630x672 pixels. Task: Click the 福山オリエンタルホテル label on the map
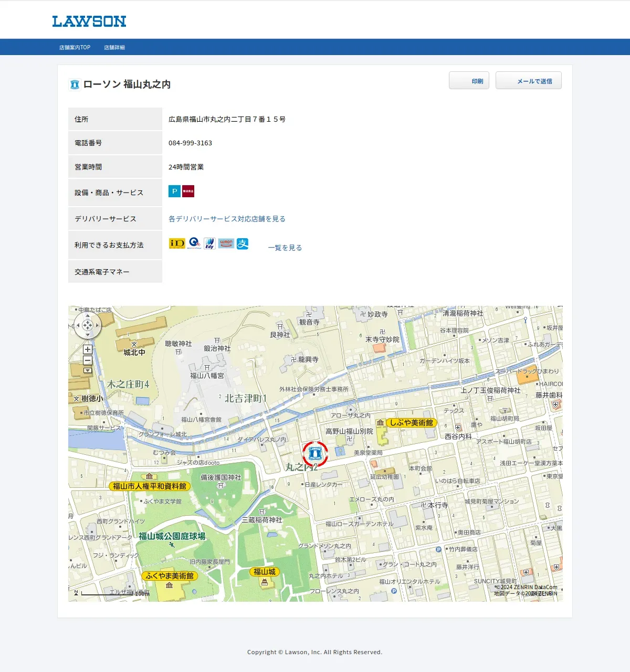(410, 581)
